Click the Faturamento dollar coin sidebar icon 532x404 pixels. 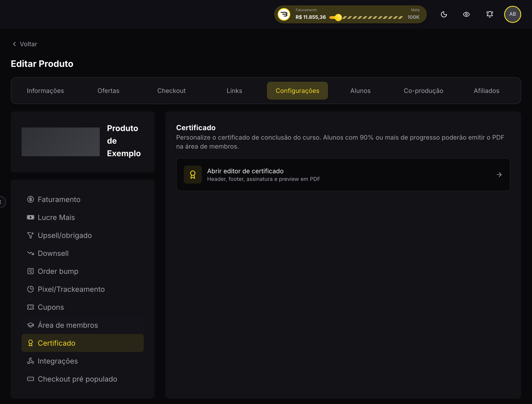pos(31,199)
